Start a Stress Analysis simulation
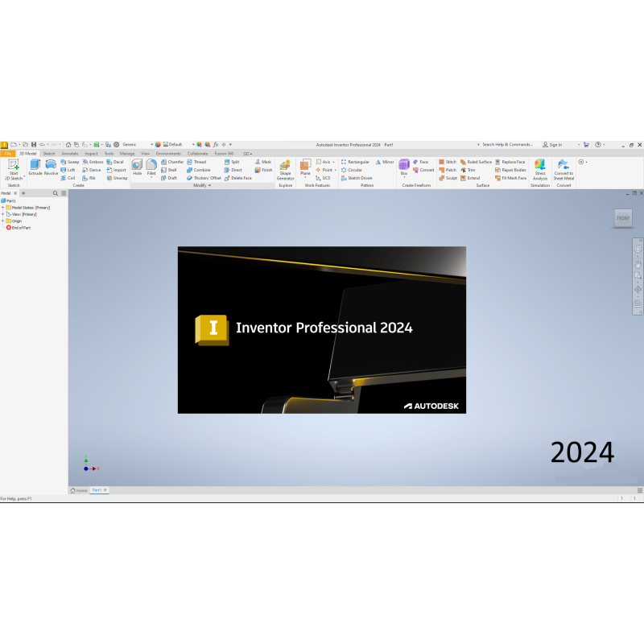Viewport: 644px width, 644px height. tap(540, 168)
